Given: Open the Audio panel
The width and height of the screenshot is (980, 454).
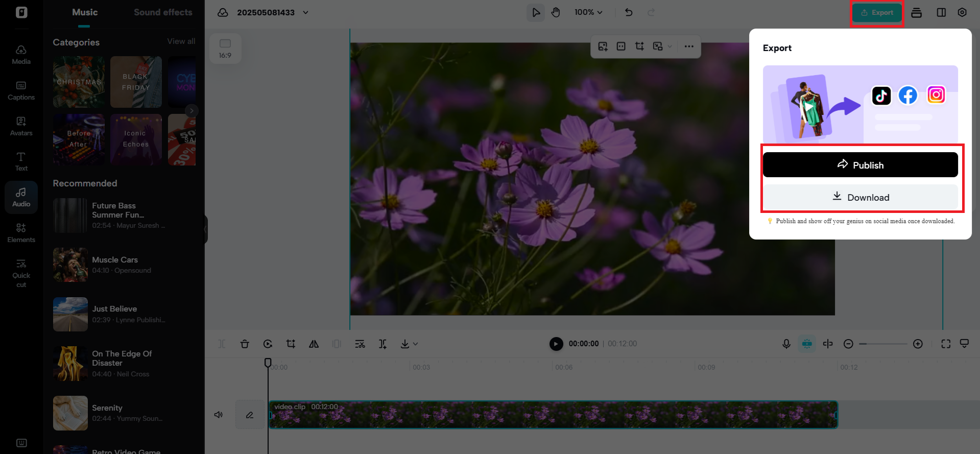Looking at the screenshot, I should click(21, 197).
